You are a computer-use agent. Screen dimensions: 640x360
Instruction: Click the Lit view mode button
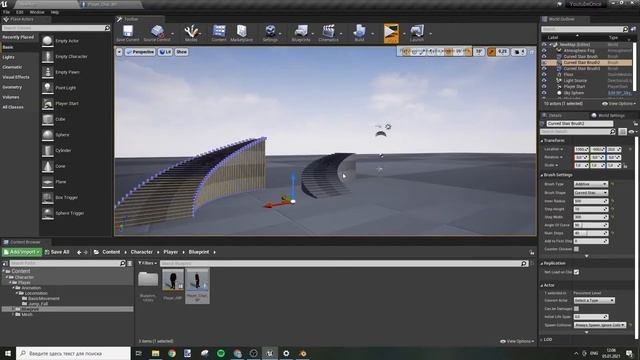click(165, 52)
